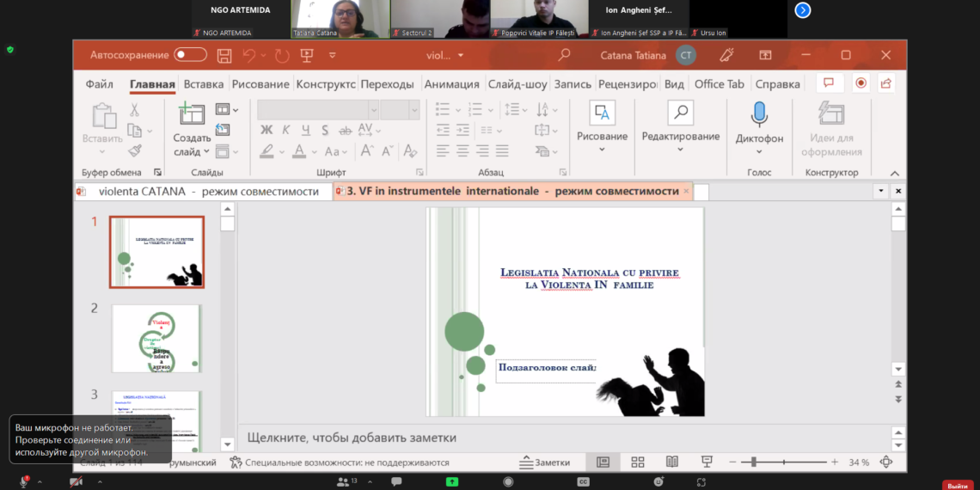Open font name combo box dropdown
Image resolution: width=980 pixels, height=490 pixels.
point(373,110)
